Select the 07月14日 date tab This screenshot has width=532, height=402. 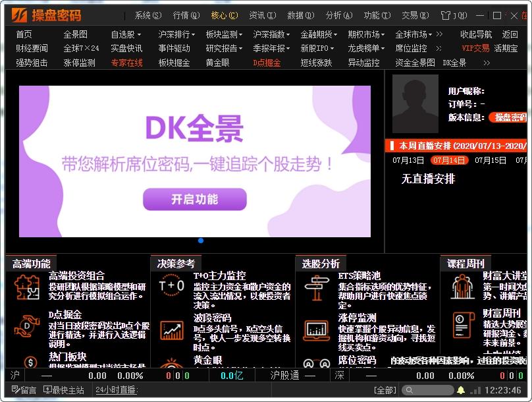coord(449,160)
